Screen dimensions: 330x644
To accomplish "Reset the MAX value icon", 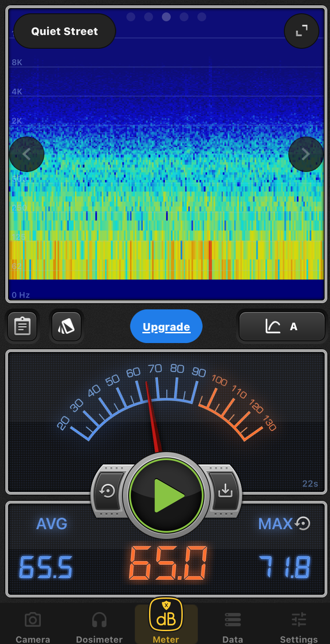I will [302, 523].
